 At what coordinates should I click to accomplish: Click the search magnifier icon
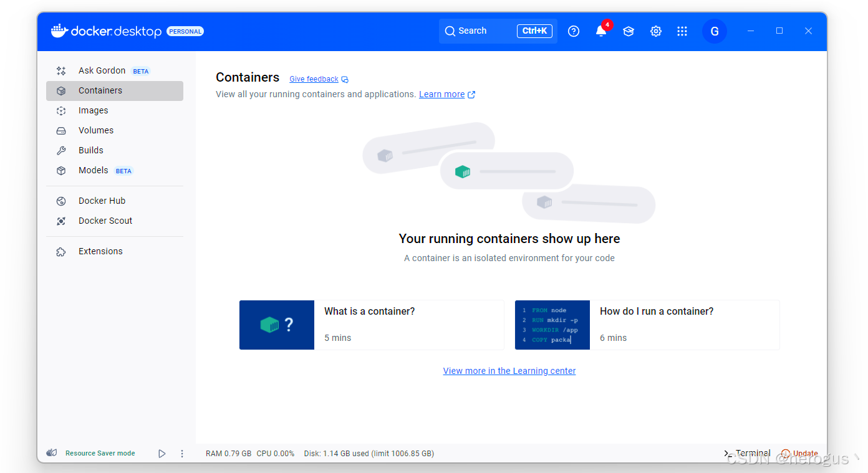point(450,31)
